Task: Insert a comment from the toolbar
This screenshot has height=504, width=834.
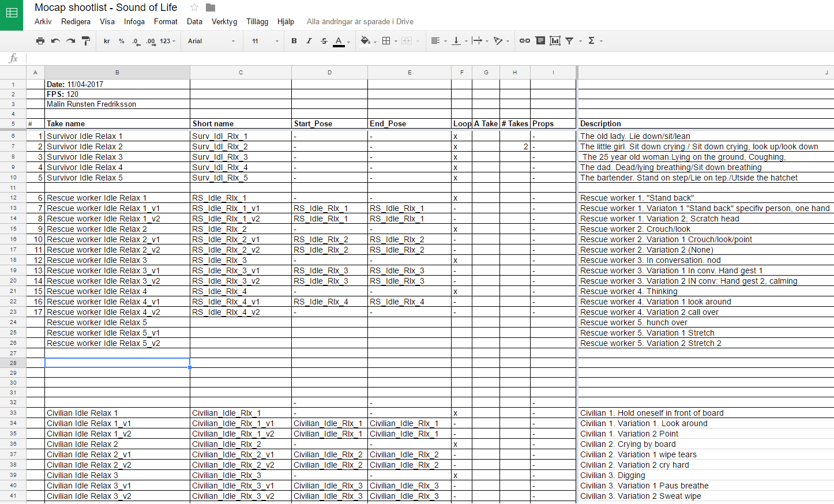Action: 540,41
